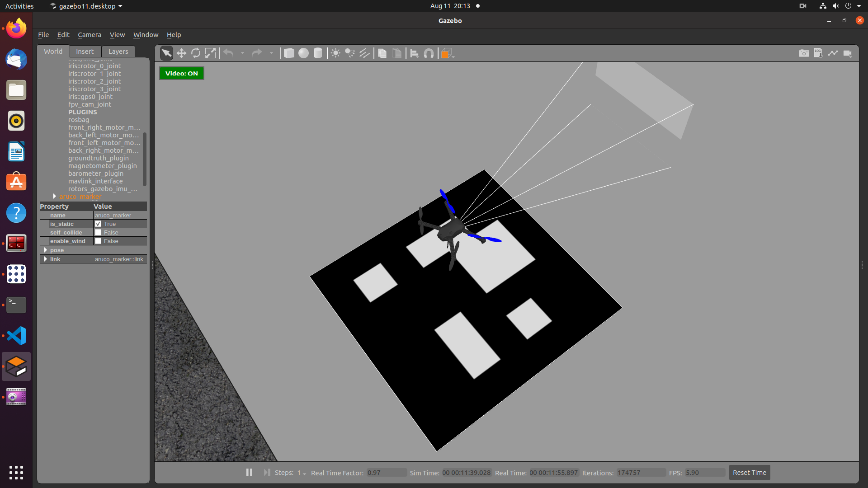This screenshot has height=488, width=868.
Task: Take a screenshot with camera icon
Action: (x=804, y=53)
